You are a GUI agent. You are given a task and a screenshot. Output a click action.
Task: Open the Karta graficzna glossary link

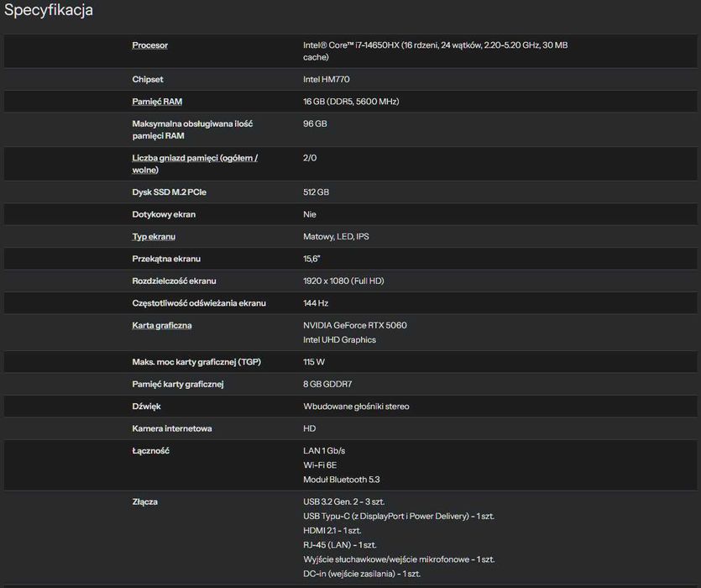[x=162, y=325]
